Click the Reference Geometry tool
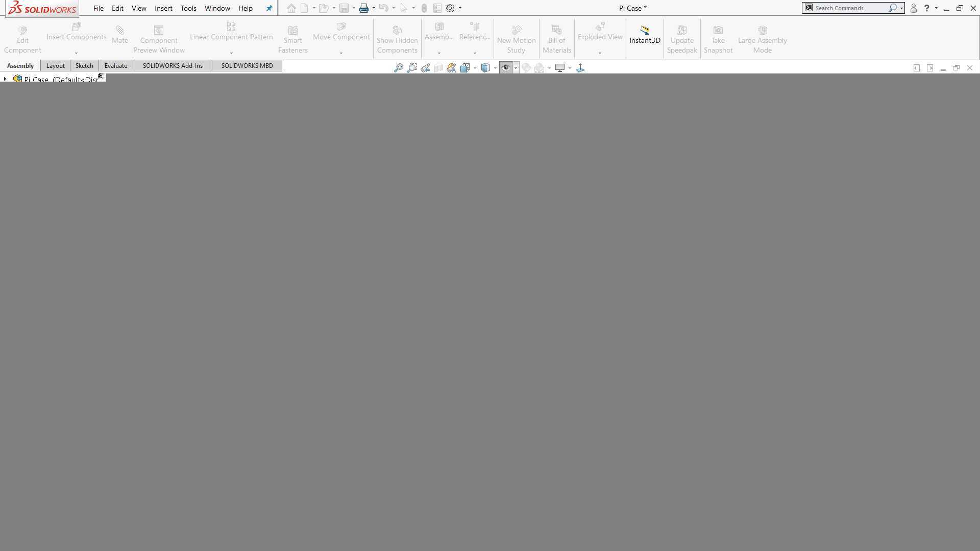 pos(475,32)
